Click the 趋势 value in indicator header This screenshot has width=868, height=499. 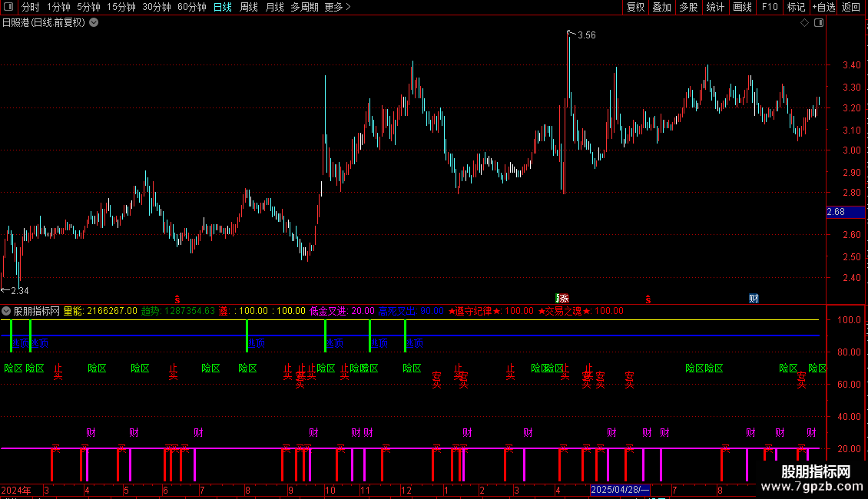pos(178,312)
